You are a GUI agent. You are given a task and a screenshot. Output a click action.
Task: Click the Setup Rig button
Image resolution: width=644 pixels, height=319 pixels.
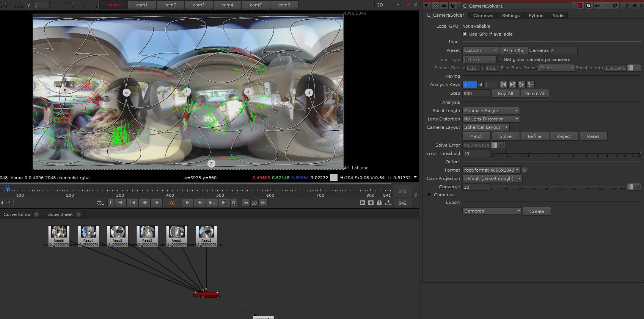click(514, 51)
